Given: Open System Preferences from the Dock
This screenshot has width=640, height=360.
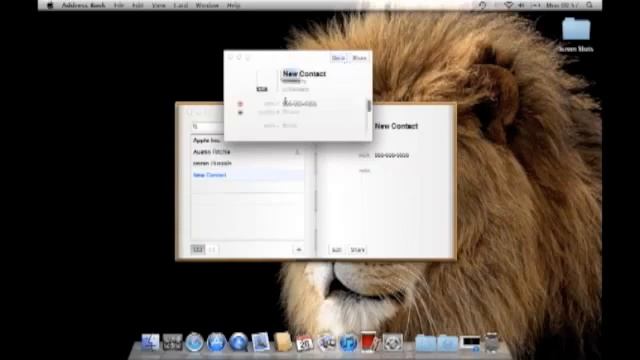Looking at the screenshot, I should 393,342.
